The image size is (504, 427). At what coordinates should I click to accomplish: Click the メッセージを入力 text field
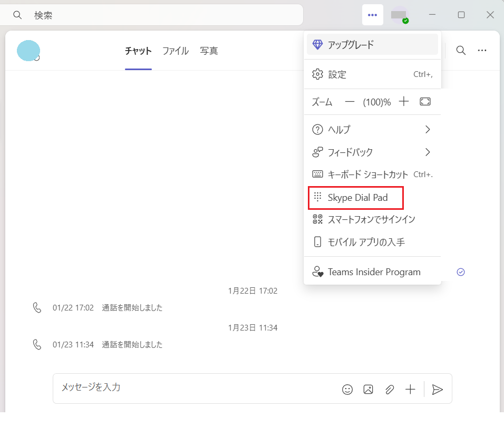pos(195,388)
